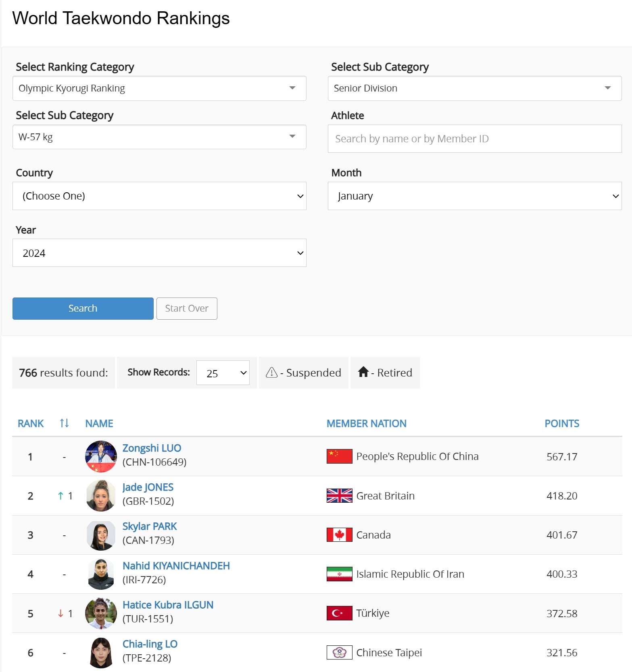Open the Olympic Kyorugi Ranking category dropdown

[159, 88]
